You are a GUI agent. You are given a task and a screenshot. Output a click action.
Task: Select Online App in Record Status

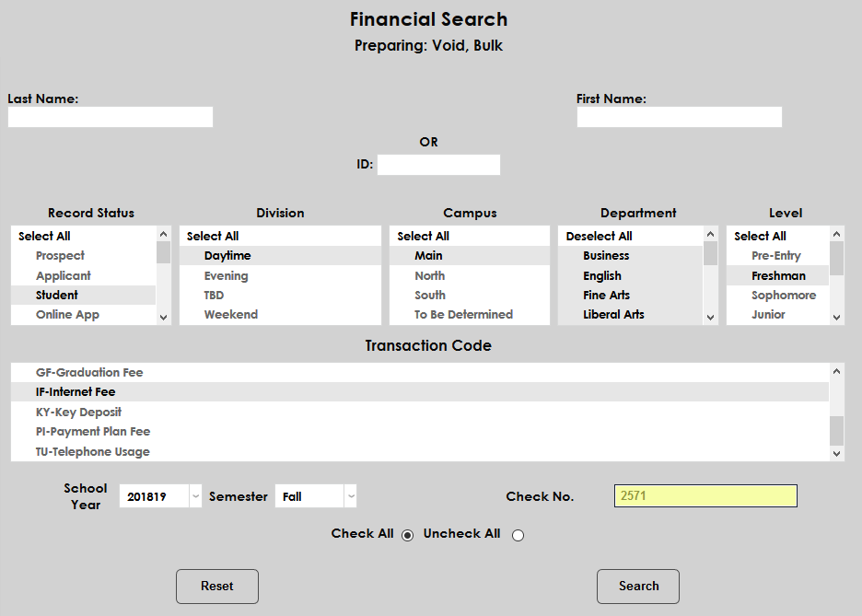84,315
